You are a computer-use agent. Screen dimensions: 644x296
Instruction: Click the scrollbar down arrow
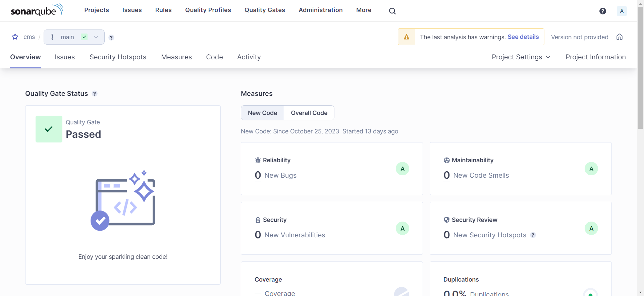pos(640,293)
